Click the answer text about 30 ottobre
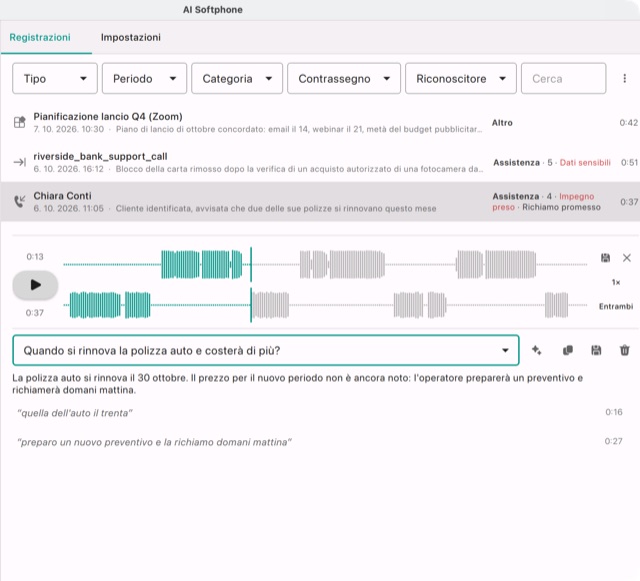 (x=298, y=384)
